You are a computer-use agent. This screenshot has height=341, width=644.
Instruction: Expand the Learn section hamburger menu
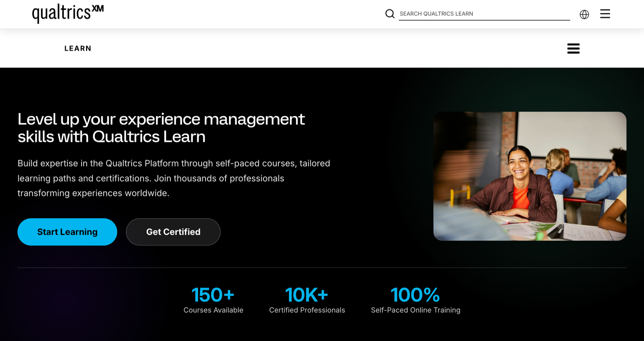point(573,48)
